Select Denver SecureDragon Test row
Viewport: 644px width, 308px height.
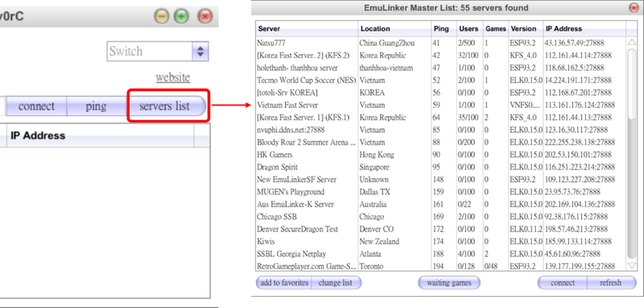pyautogui.click(x=440, y=229)
